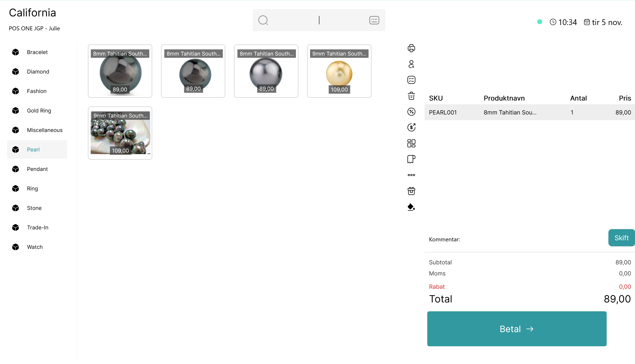
Task: Click the refund/exchange icon
Action: pyautogui.click(x=411, y=127)
